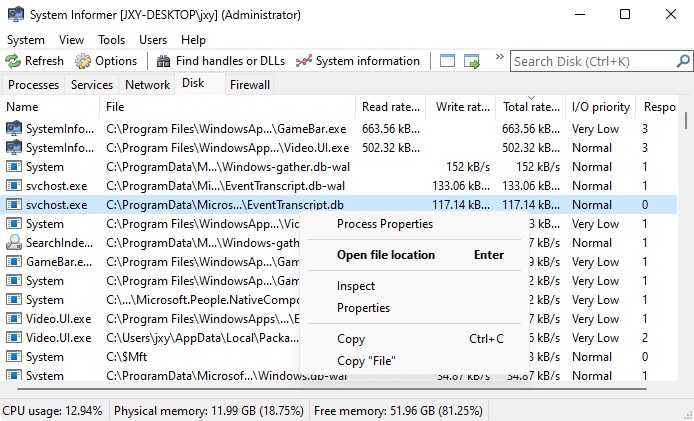694x421 pixels.
Task: Switch to the Firewall tab
Action: [250, 85]
